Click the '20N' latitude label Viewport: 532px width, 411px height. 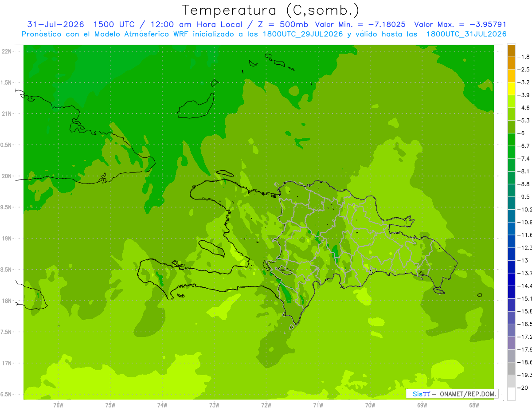(7, 176)
